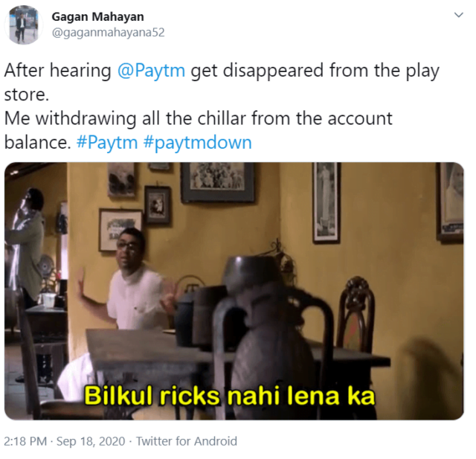Click the 2:18 PM timestamp

point(25,441)
